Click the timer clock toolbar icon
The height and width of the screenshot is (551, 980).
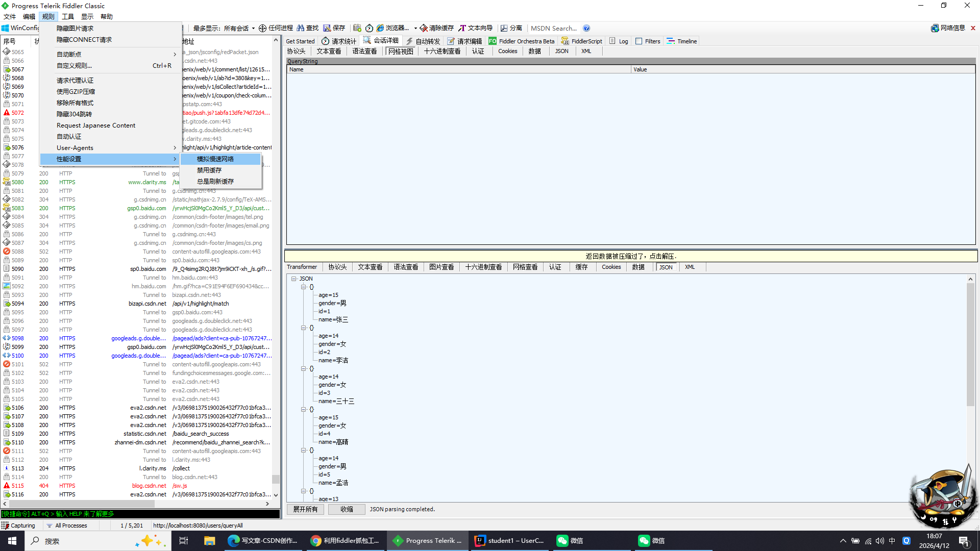(369, 28)
